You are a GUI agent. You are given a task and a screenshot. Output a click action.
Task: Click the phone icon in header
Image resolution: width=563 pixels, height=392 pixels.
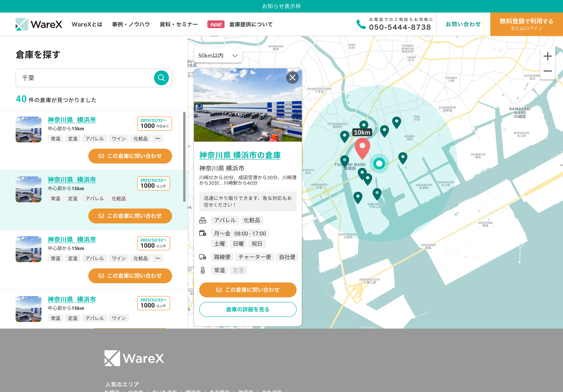pos(361,24)
